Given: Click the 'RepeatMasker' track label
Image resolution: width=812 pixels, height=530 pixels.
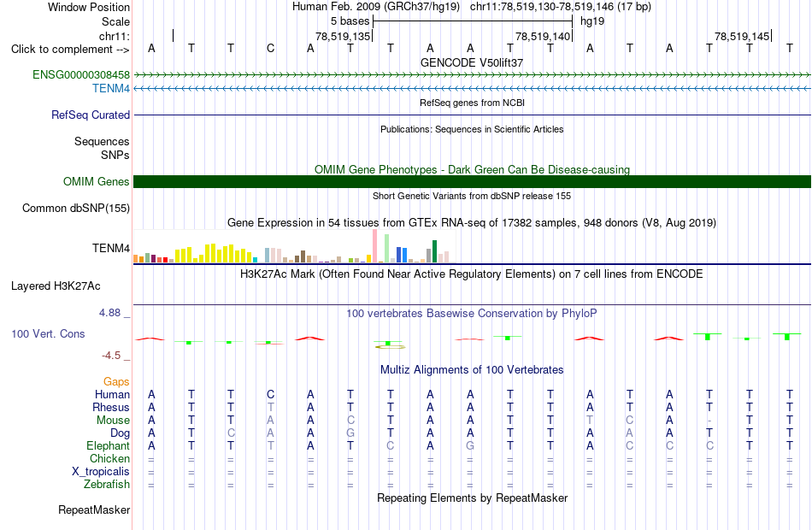Looking at the screenshot, I should pos(94,509).
